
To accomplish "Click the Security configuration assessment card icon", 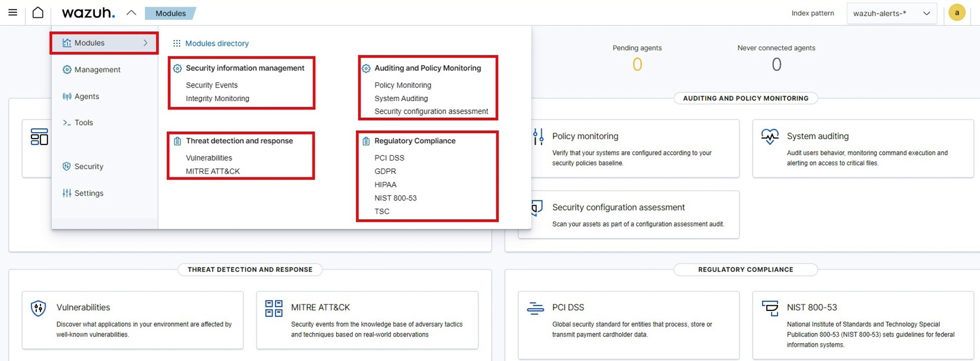I will 537,208.
